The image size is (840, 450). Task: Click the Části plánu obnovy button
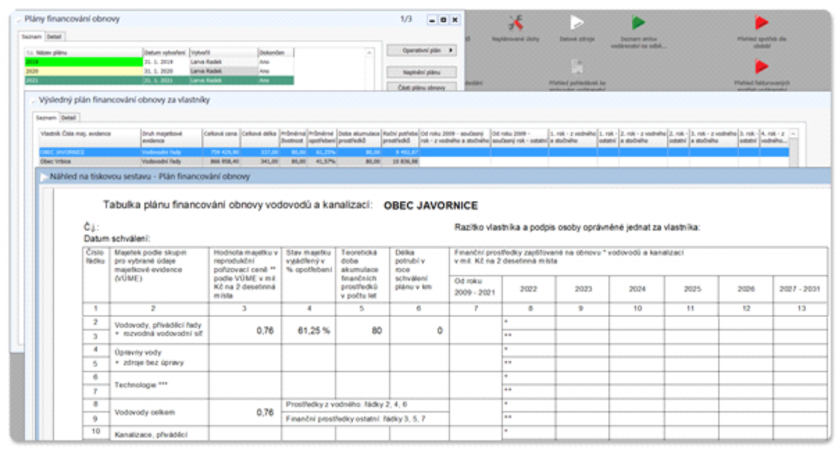click(422, 87)
